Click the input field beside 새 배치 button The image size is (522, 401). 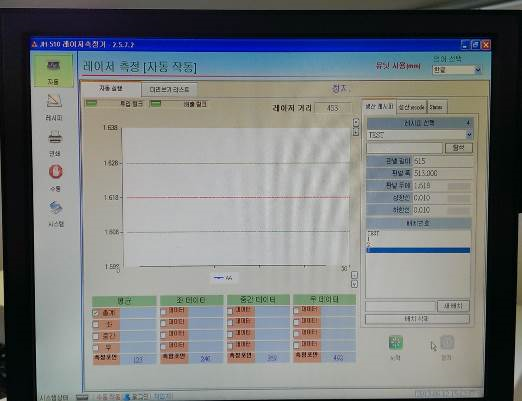(400, 306)
